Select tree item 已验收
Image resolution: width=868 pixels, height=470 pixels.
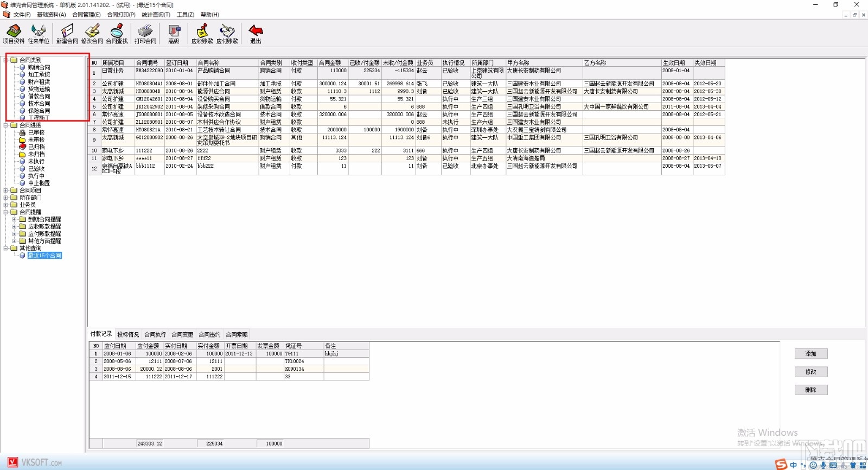tap(36, 169)
